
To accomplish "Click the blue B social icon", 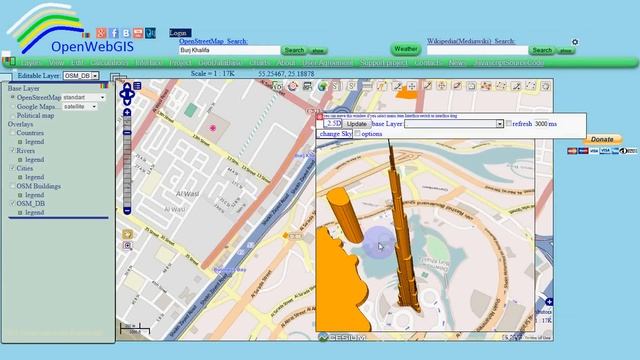I will click(x=126, y=33).
